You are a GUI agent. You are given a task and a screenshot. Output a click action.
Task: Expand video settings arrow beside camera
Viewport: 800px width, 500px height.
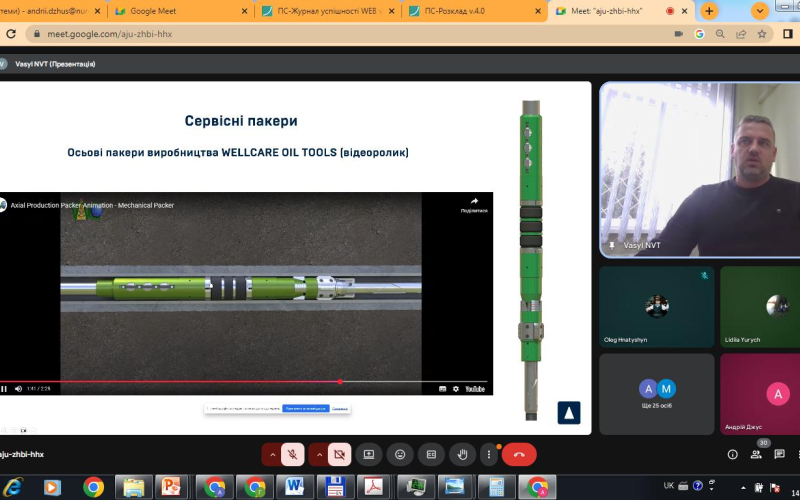[x=317, y=454]
